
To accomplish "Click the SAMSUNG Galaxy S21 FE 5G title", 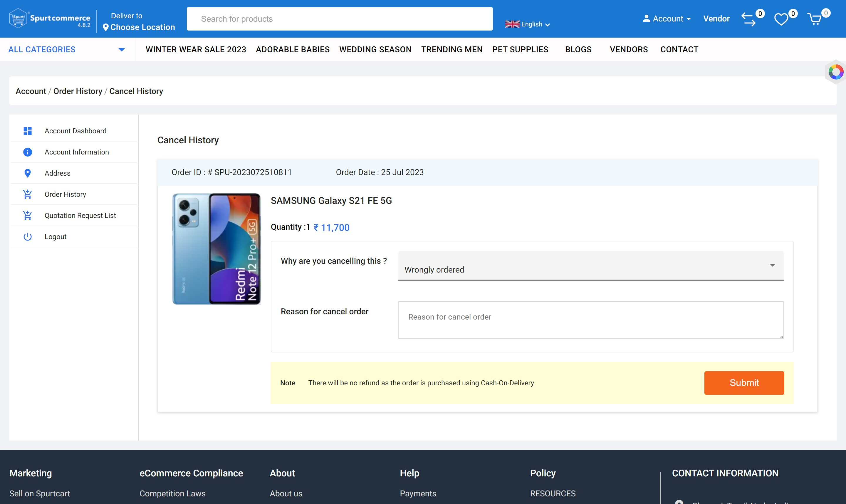I will (331, 200).
